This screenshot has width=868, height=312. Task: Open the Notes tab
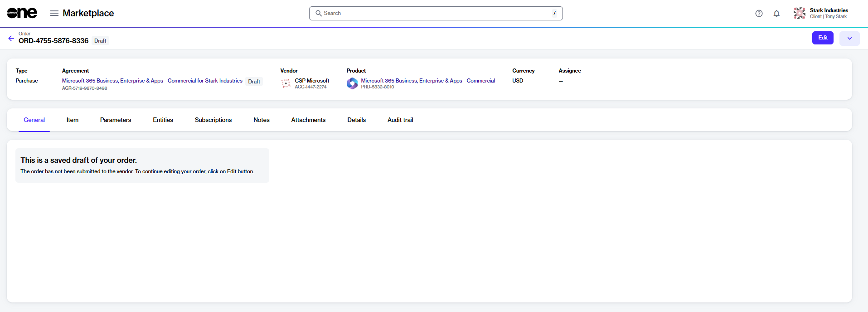[x=262, y=120]
